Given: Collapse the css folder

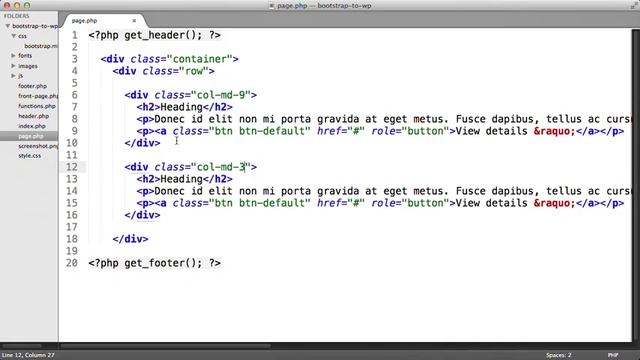Looking at the screenshot, I should [13, 36].
